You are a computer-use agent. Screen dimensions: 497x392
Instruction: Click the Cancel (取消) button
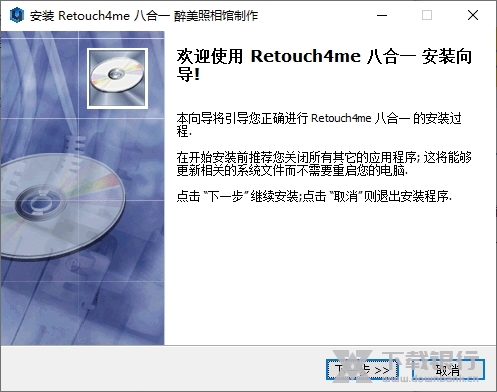pyautogui.click(x=448, y=370)
